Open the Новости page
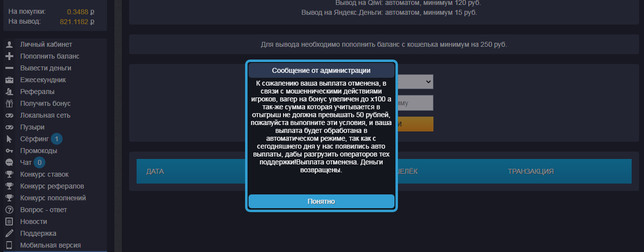Viewport: 644px width, 252px height. [34, 221]
